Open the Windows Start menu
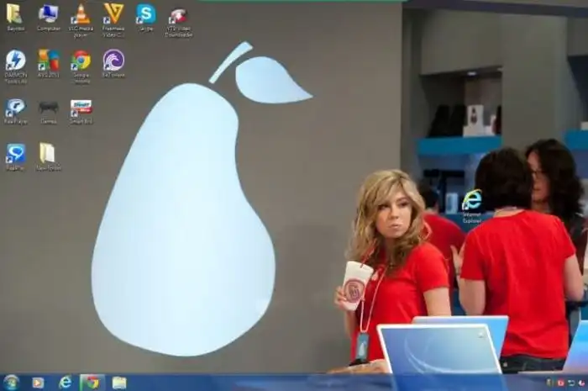Viewport: 588px width, 391px height. click(11, 383)
